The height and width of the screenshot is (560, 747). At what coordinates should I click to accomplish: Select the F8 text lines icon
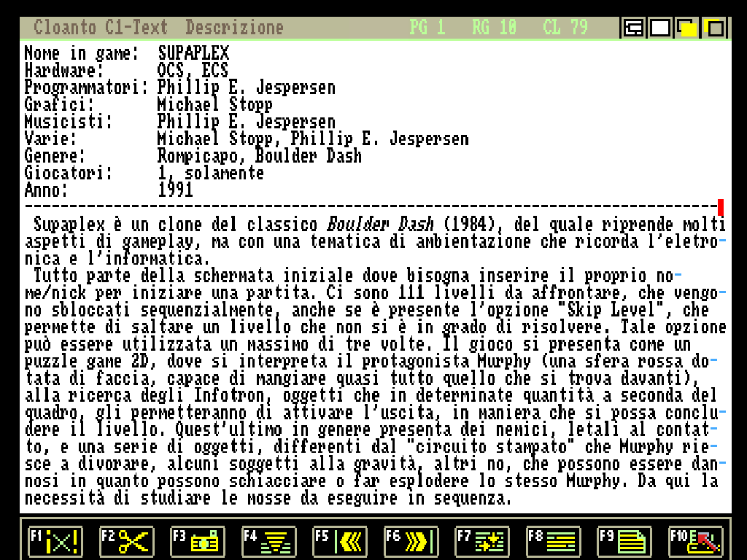(553, 541)
